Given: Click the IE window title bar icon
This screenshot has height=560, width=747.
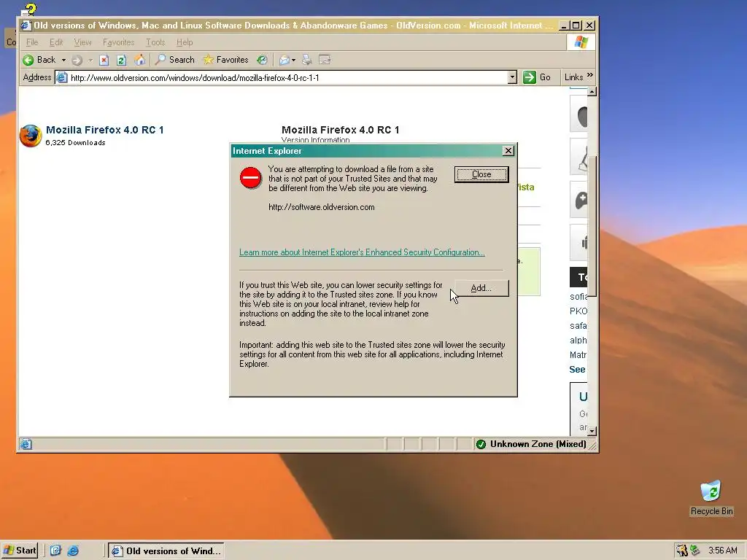Looking at the screenshot, I should point(26,26).
